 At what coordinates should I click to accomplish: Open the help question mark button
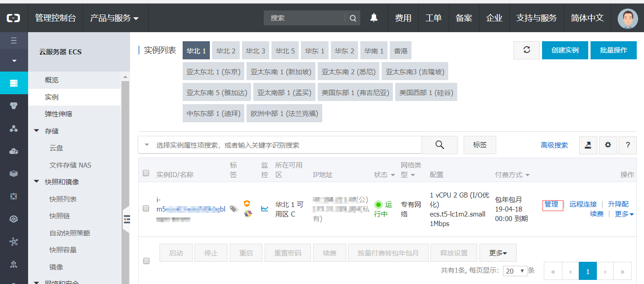628,145
